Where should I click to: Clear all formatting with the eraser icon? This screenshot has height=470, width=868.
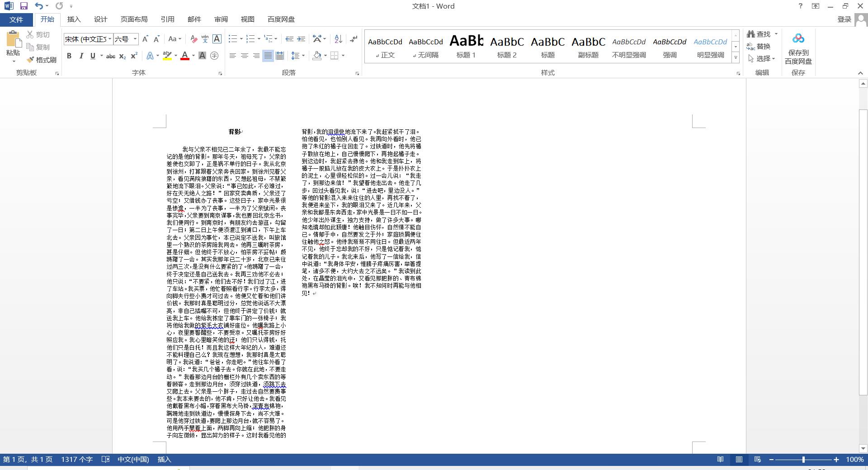coord(193,39)
